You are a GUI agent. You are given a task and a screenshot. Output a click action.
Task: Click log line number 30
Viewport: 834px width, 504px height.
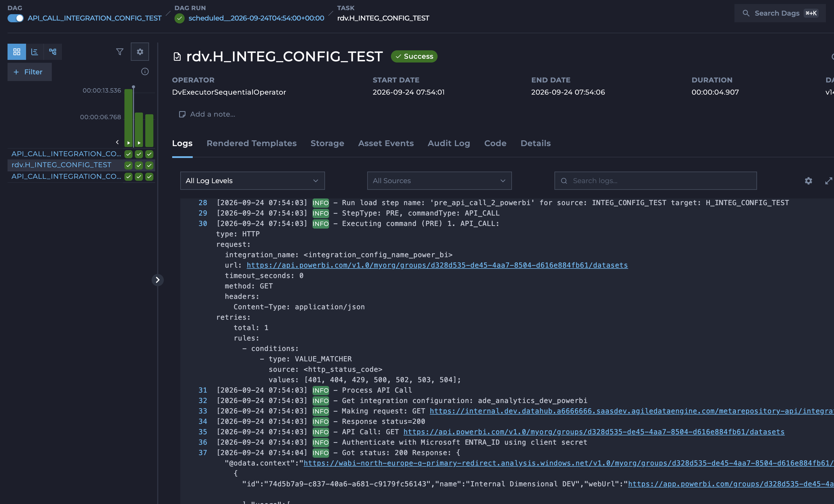203,224
